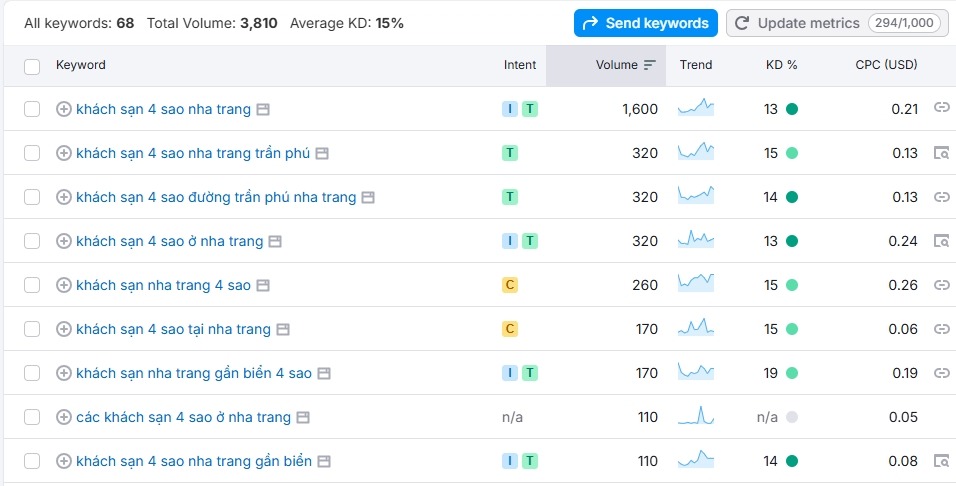
Task: Open the "khách sạn 4 sao tại nha trang" keyword link
Action: tap(173, 329)
